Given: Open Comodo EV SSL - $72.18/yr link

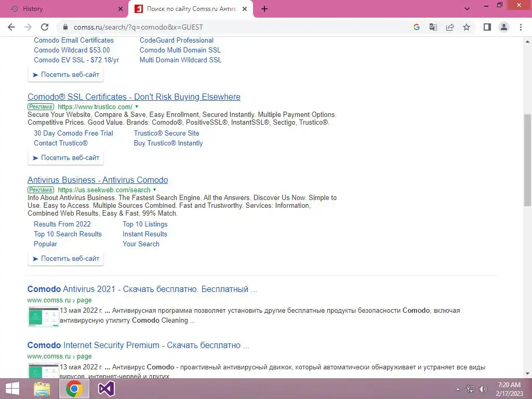Looking at the screenshot, I should (76, 60).
